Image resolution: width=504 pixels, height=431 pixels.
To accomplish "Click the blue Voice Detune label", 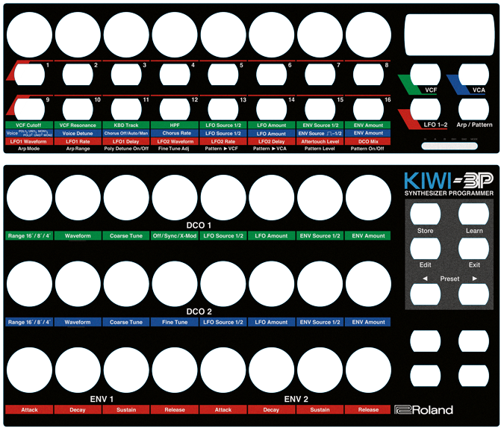I will point(78,133).
